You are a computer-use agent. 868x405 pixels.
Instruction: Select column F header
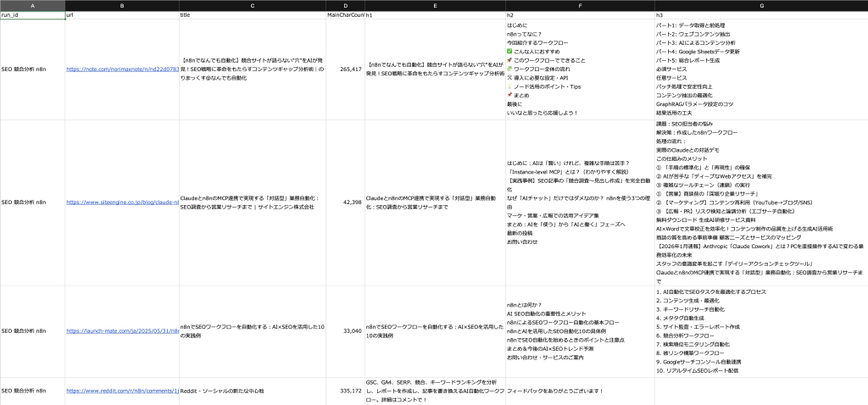580,6
